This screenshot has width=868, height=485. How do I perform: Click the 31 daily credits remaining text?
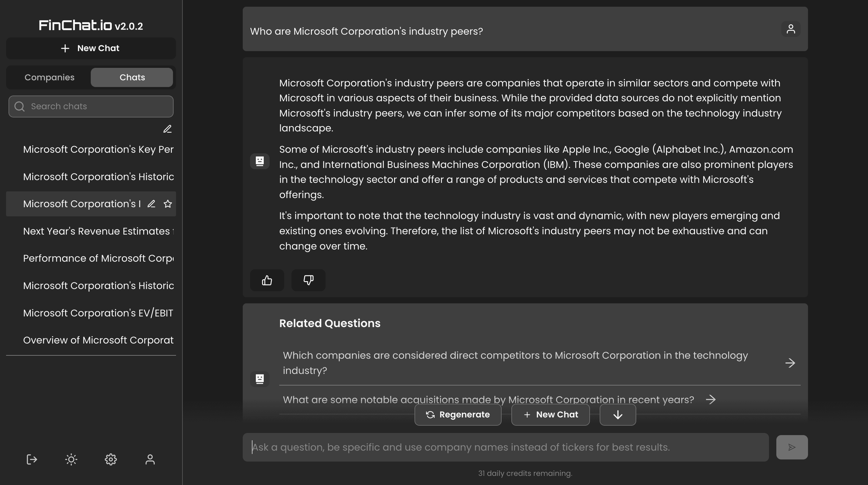pos(525,473)
